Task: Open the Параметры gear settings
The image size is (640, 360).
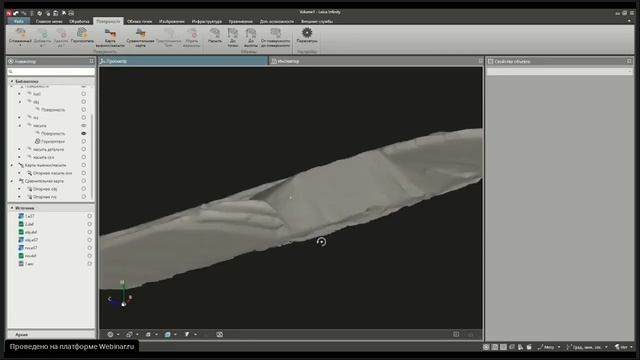Action: (307, 35)
